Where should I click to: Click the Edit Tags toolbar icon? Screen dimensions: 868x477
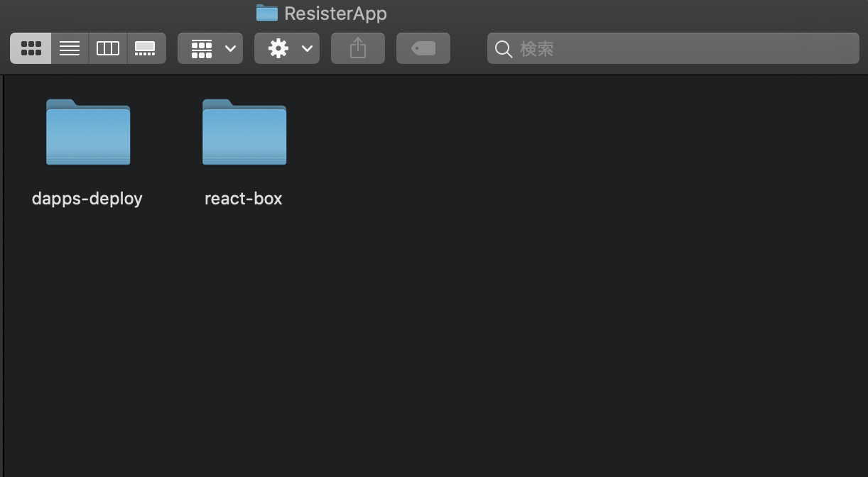pyautogui.click(x=423, y=48)
